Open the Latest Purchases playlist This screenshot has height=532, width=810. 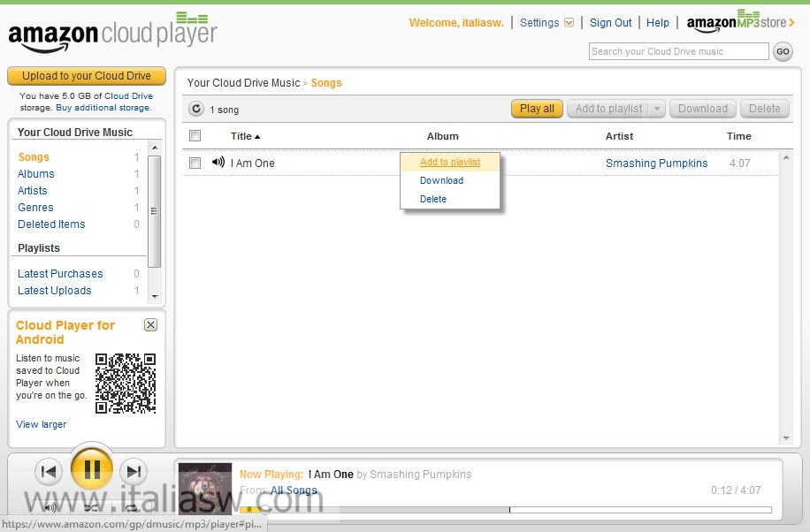point(60,274)
